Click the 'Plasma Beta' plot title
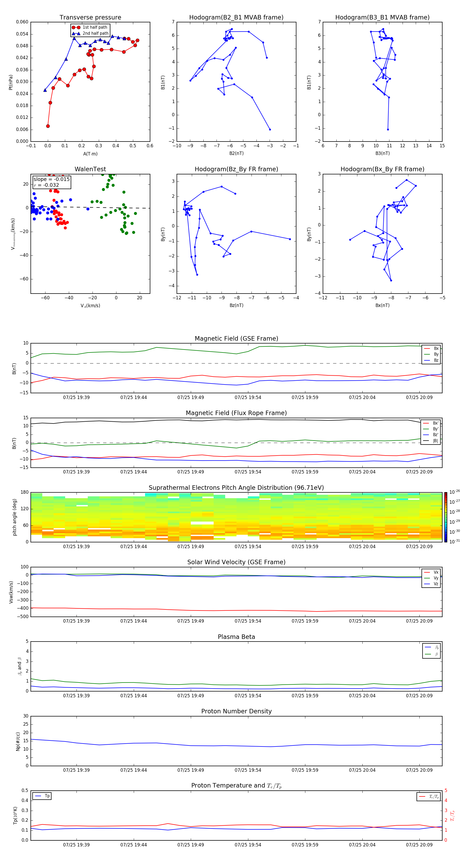The height and width of the screenshot is (868, 473). click(x=236, y=637)
